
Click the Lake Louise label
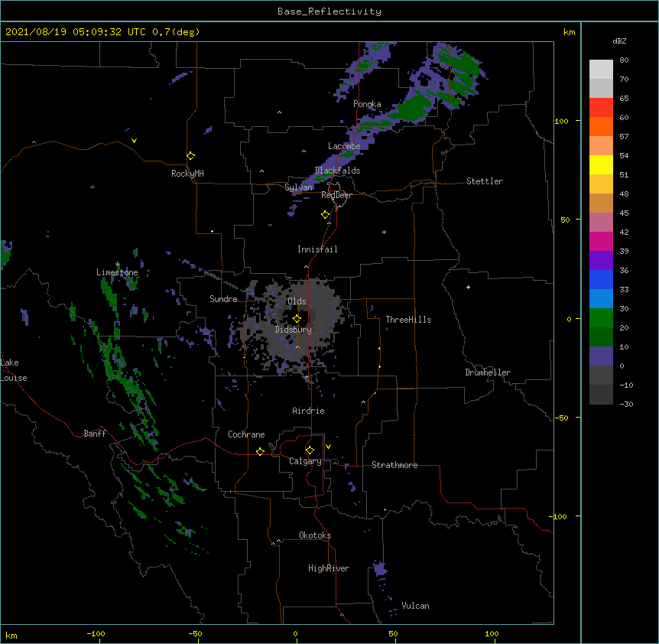[x=14, y=370]
